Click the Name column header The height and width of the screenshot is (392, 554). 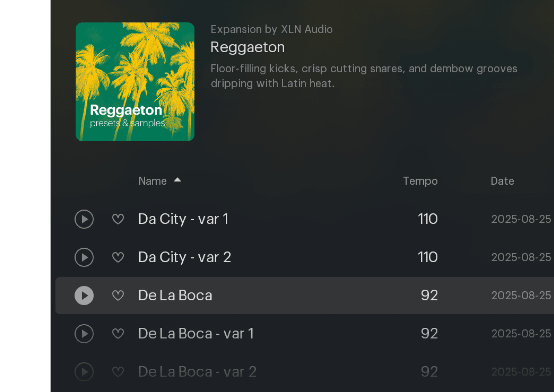[x=152, y=181]
